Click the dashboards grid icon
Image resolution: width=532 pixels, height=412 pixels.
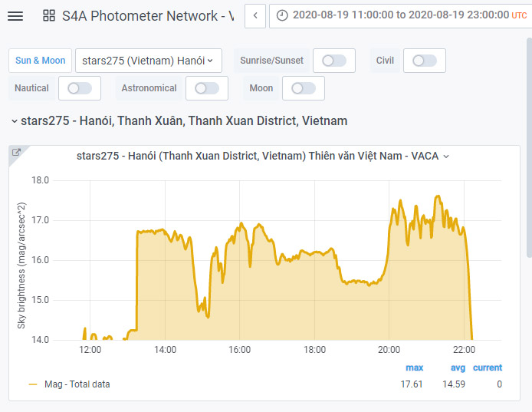(49, 15)
